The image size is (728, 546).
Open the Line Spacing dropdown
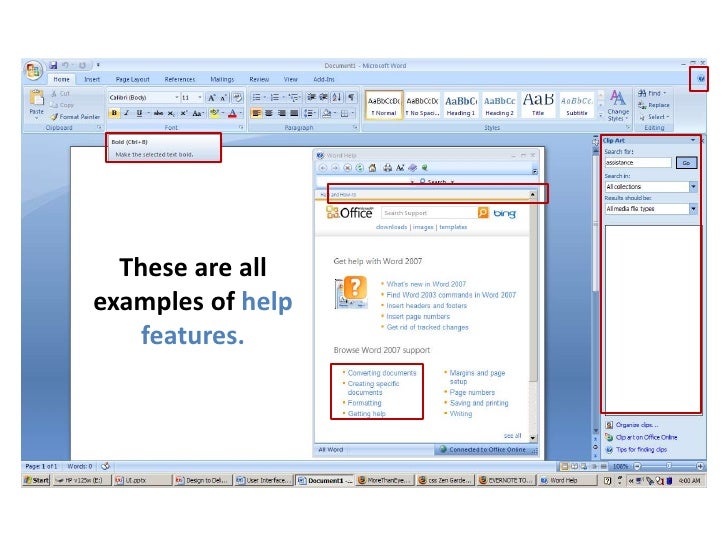pyautogui.click(x=309, y=113)
